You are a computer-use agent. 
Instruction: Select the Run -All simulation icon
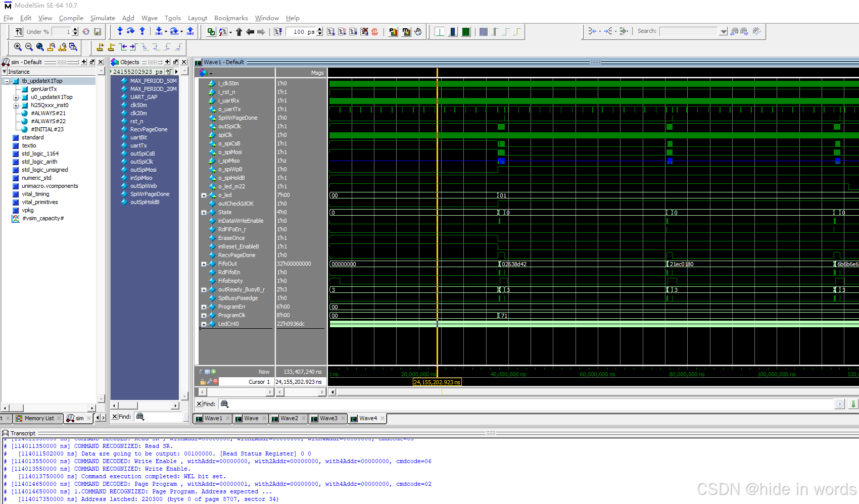coord(354,31)
